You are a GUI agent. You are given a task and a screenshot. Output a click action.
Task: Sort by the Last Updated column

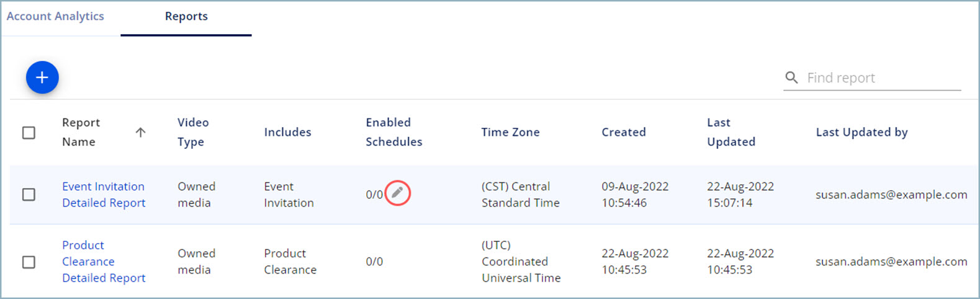731,132
